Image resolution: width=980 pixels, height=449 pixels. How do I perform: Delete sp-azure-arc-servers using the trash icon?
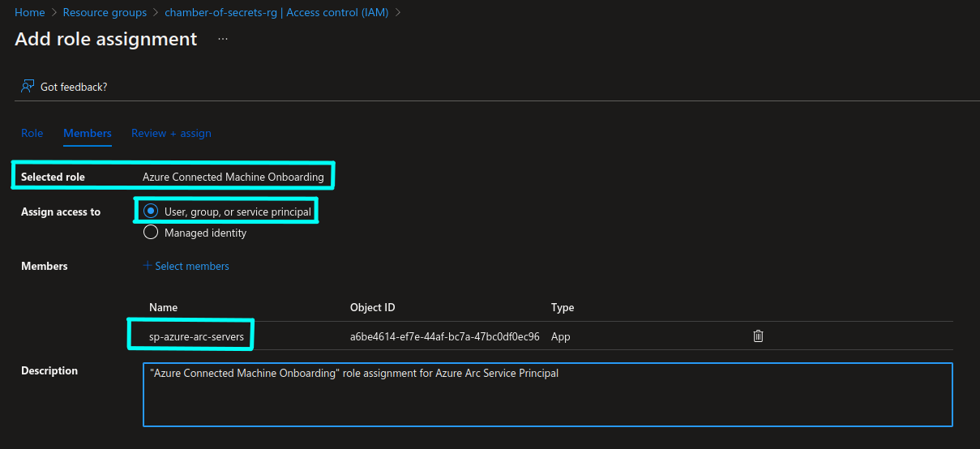(x=758, y=336)
